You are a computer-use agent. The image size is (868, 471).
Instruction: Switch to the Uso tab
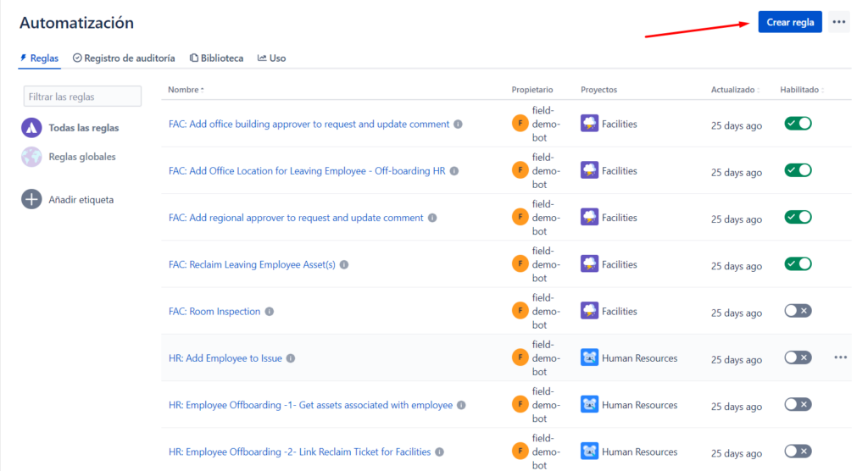pos(272,58)
